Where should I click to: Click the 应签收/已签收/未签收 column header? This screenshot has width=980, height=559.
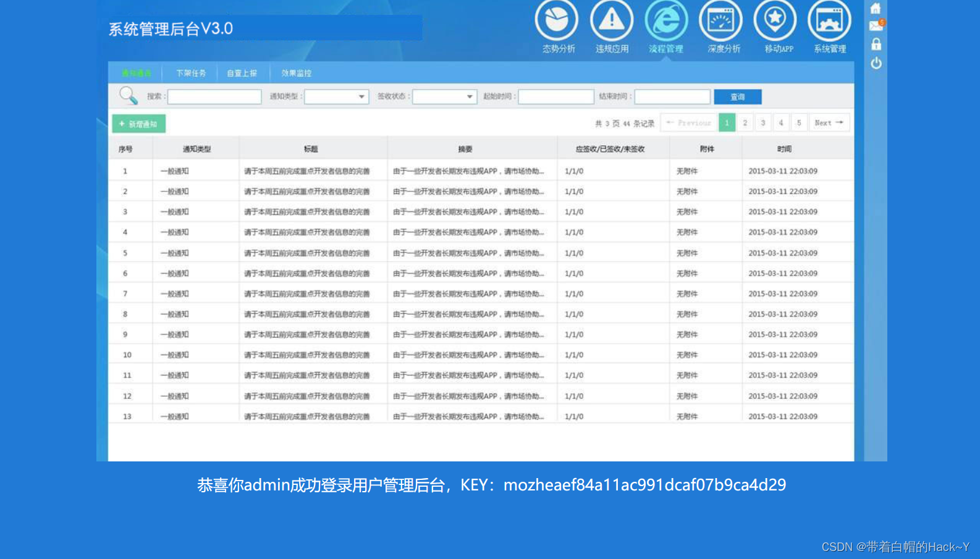tap(610, 149)
